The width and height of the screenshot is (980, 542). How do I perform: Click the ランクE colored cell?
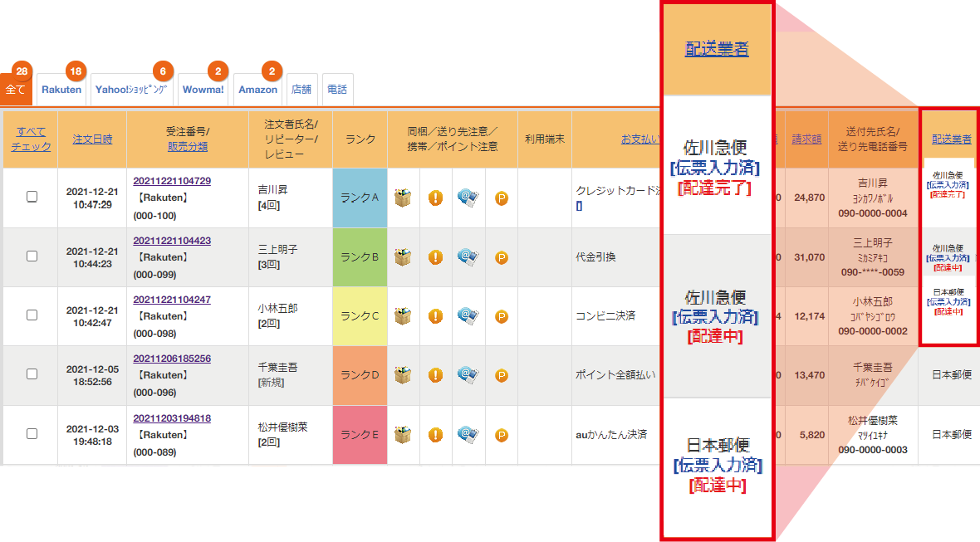360,435
